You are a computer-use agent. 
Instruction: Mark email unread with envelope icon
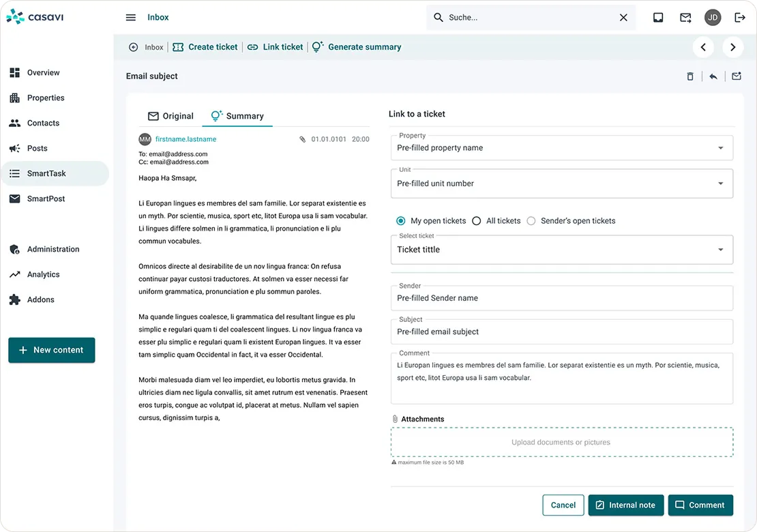(x=737, y=76)
